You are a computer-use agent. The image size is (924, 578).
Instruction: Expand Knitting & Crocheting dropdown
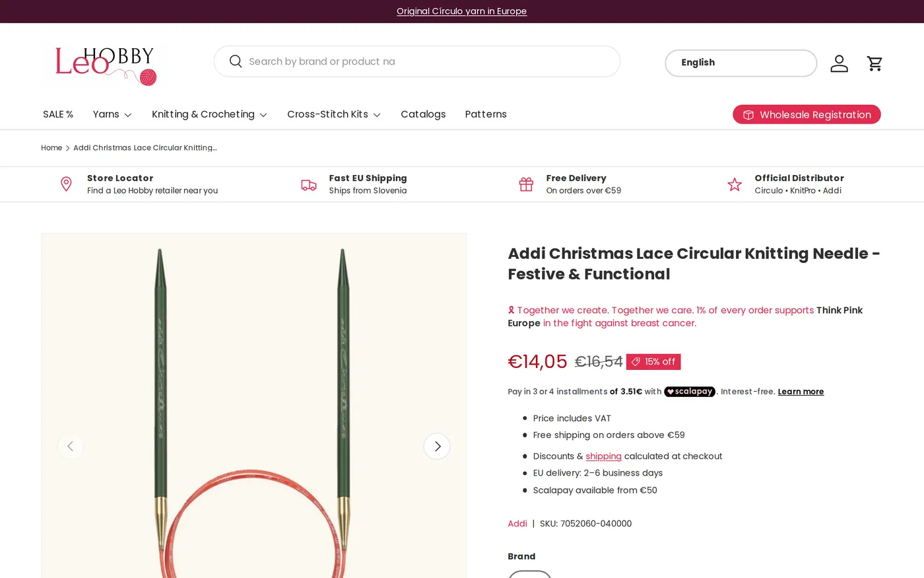[209, 114]
